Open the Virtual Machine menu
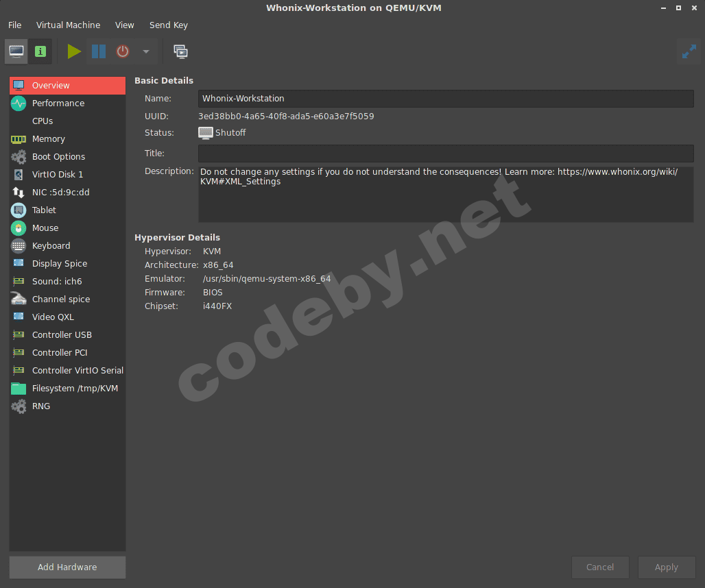This screenshot has width=705, height=588. 68,25
